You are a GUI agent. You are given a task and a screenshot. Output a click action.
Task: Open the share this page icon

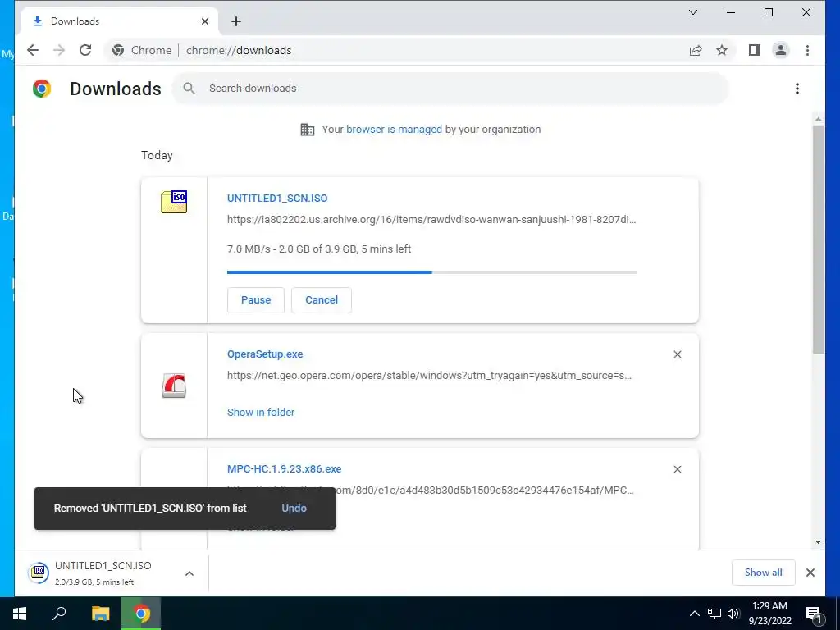[696, 50]
